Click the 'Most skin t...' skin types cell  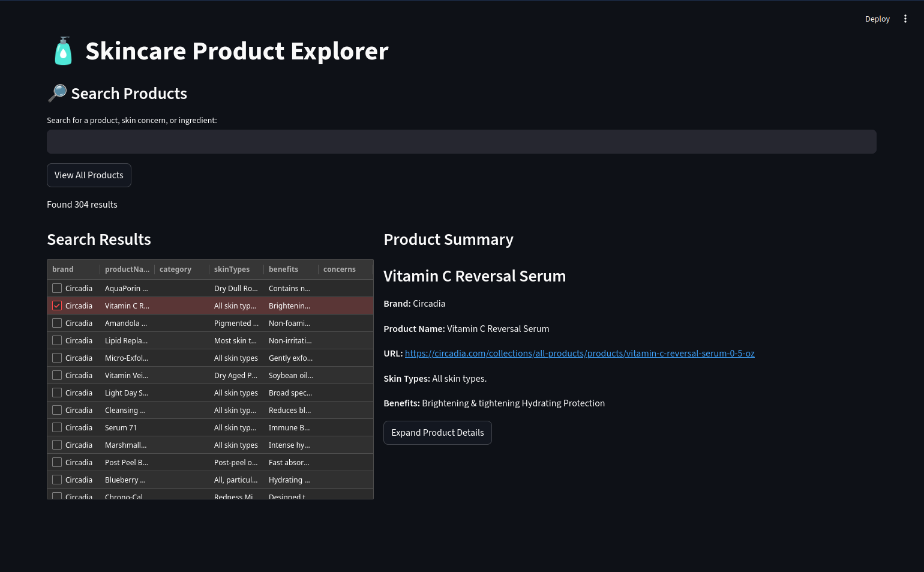(x=236, y=340)
